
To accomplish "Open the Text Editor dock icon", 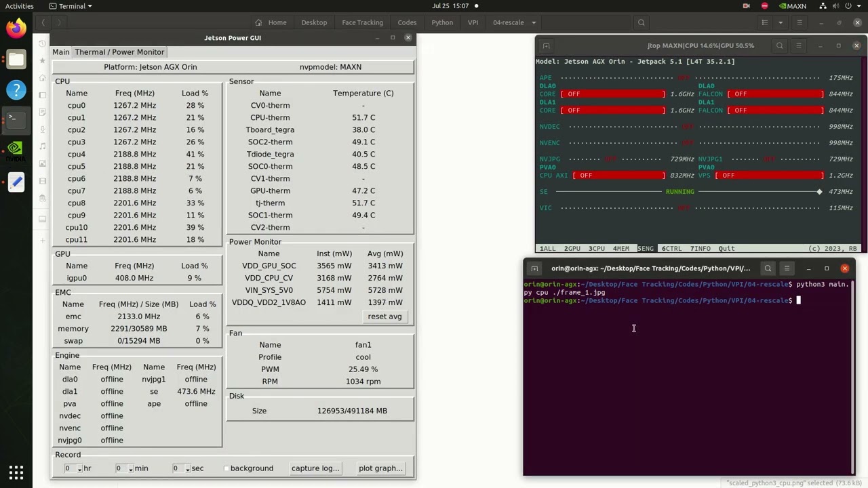I will [16, 182].
